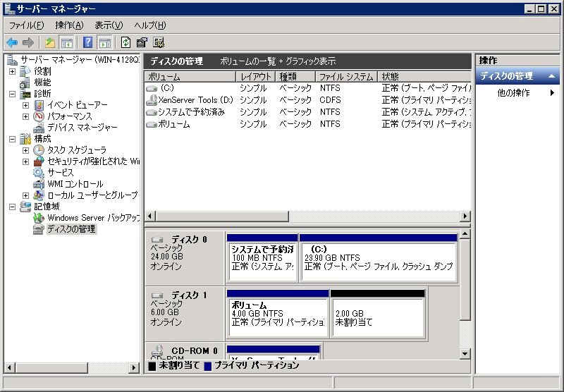
Task: Click tree pane scrollbar right arrow
Action: [x=134, y=367]
